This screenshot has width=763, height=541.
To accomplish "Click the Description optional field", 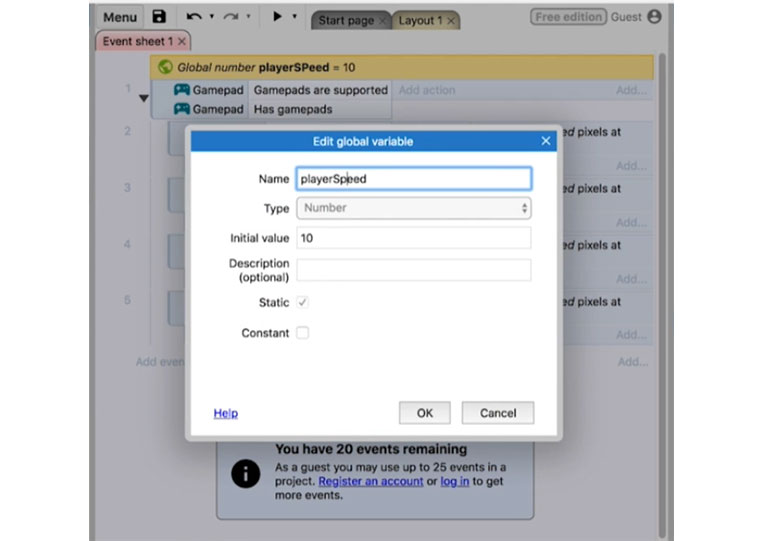I will coord(414,270).
